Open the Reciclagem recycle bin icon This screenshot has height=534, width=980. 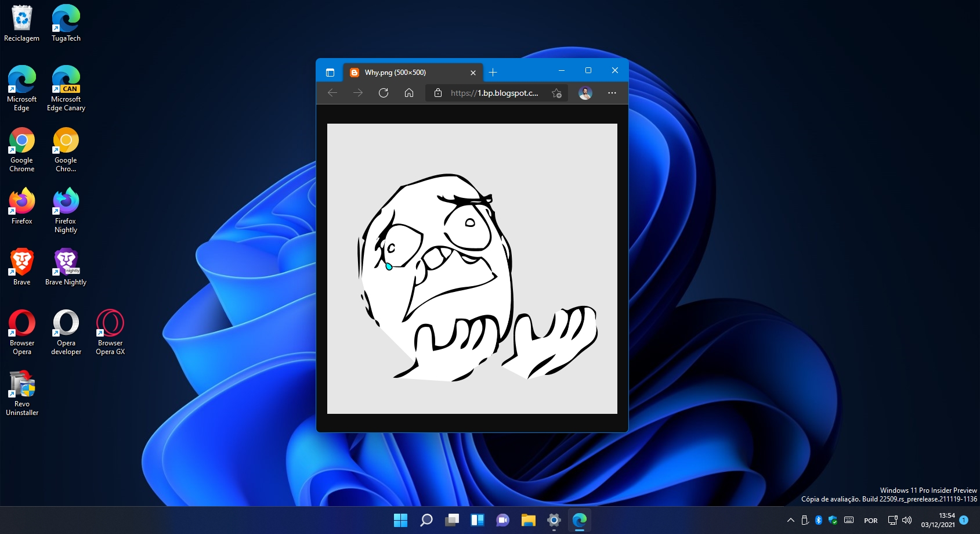coord(22,23)
